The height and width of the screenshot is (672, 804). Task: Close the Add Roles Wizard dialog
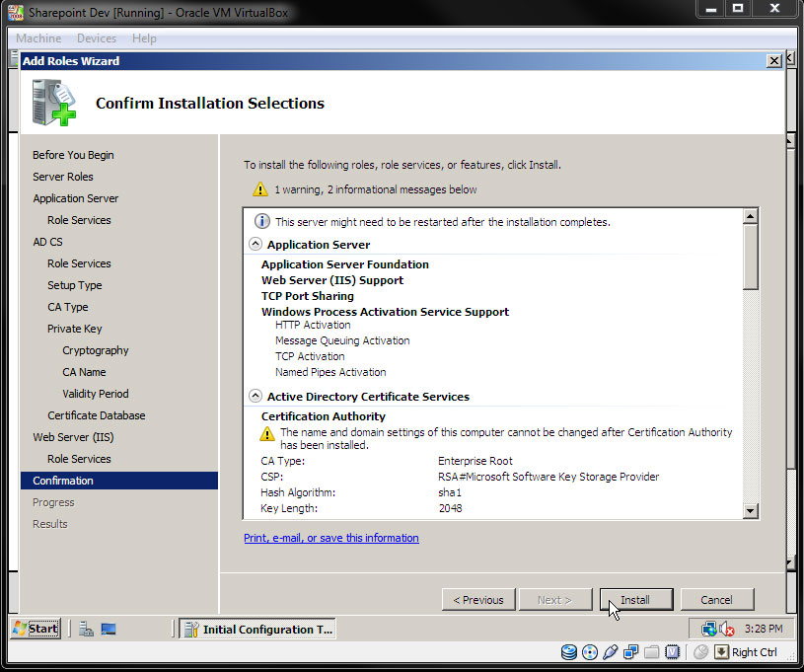(x=773, y=61)
